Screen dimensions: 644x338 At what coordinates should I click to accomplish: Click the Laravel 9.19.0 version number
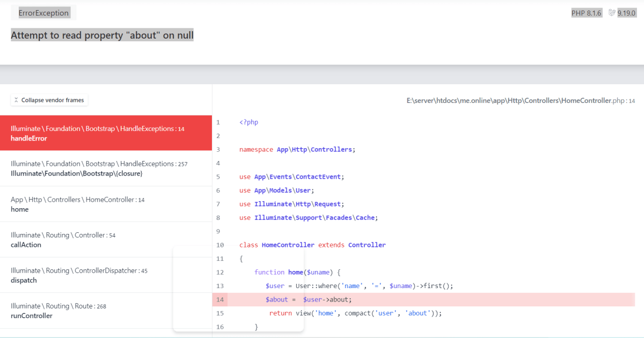click(626, 13)
